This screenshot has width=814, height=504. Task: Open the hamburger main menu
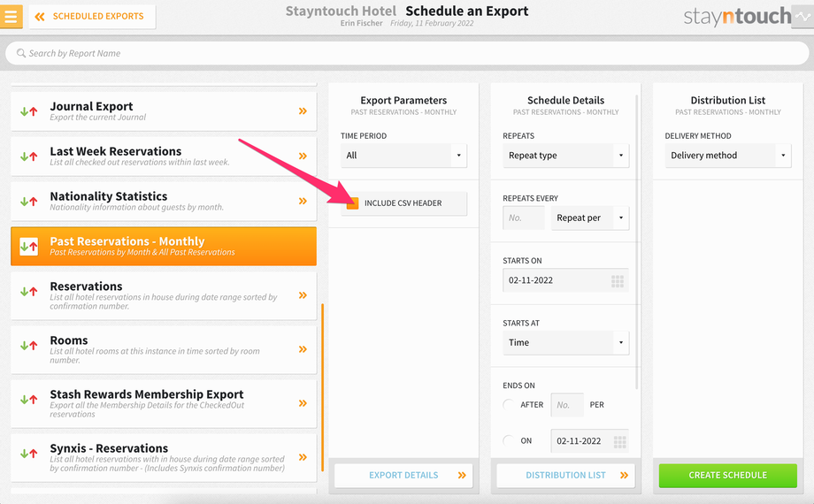click(x=11, y=16)
